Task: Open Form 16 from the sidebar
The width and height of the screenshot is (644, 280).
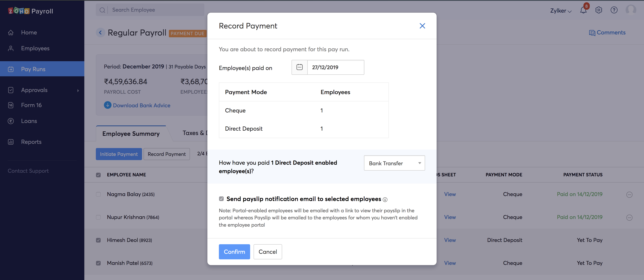Action: 31,105
